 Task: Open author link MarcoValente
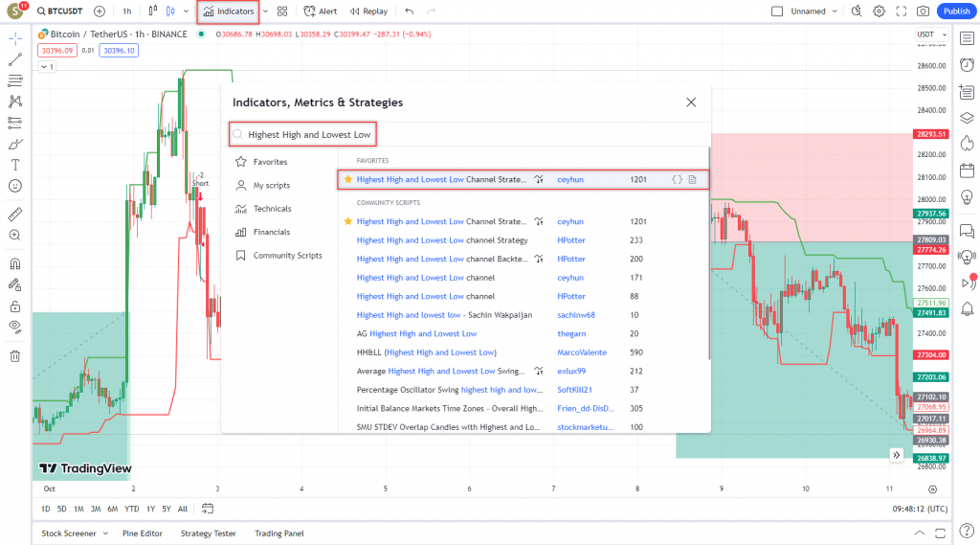[x=582, y=352]
